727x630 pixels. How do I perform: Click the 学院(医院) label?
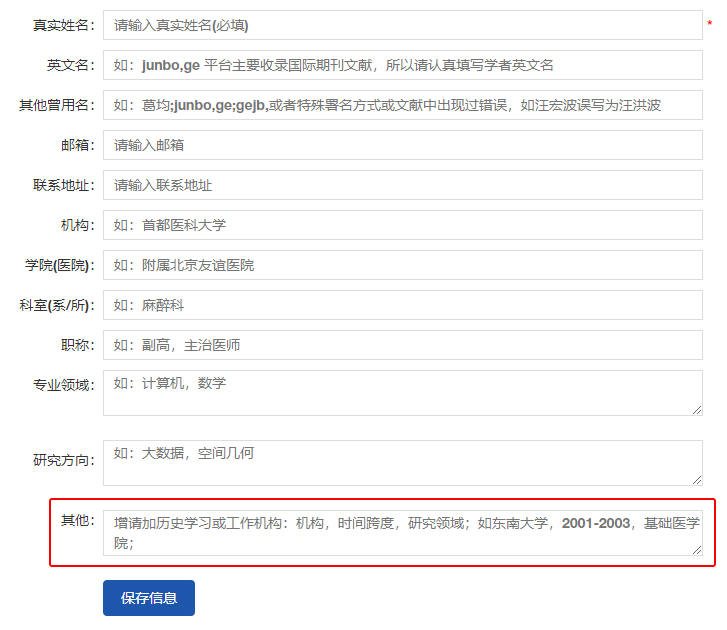pos(60,265)
